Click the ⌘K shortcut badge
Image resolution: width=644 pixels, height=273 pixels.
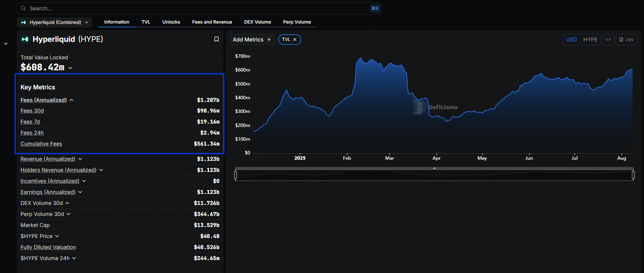375,8
